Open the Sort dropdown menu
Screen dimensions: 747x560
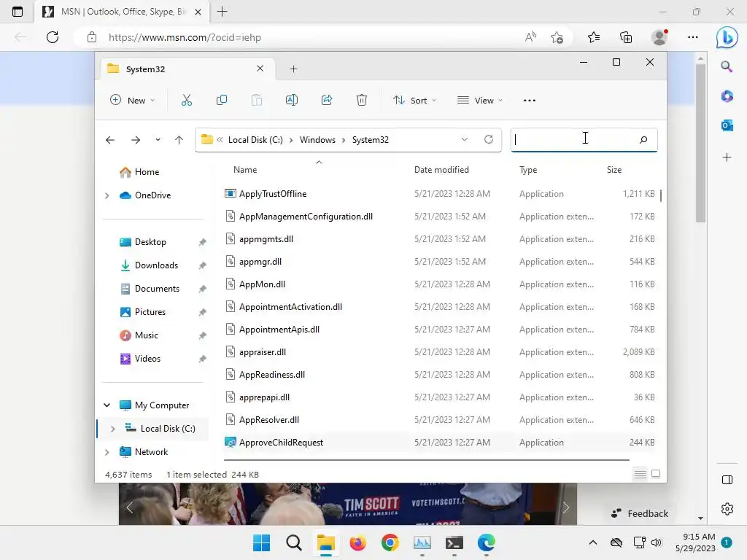coord(414,101)
